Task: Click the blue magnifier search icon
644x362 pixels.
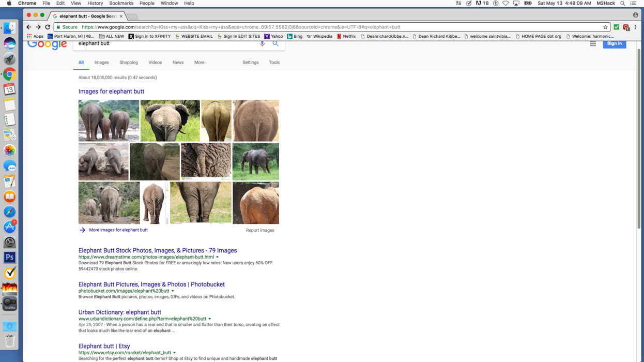Action: point(275,43)
